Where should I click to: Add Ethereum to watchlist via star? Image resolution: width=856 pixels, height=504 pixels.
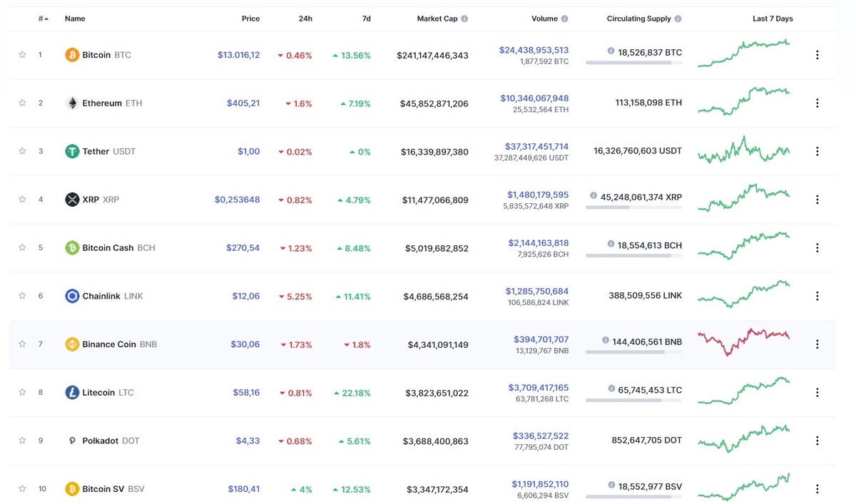pyautogui.click(x=22, y=103)
